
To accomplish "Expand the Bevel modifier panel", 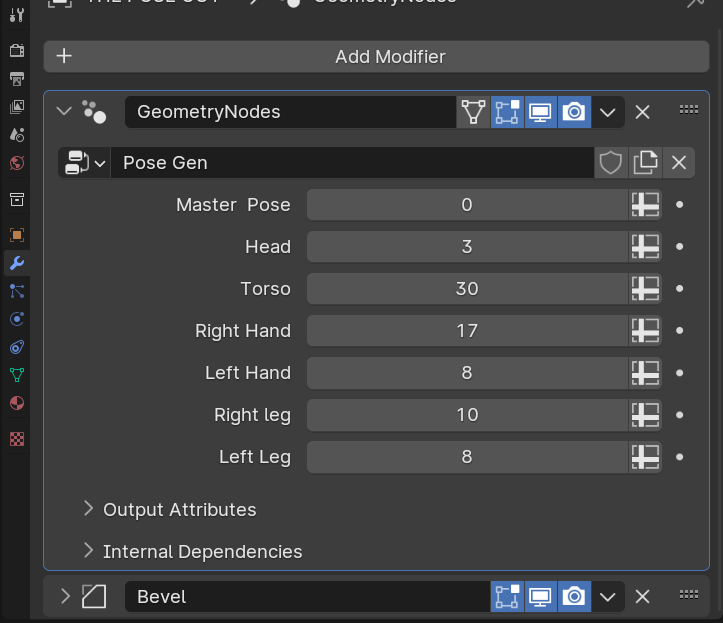I will pyautogui.click(x=65, y=596).
